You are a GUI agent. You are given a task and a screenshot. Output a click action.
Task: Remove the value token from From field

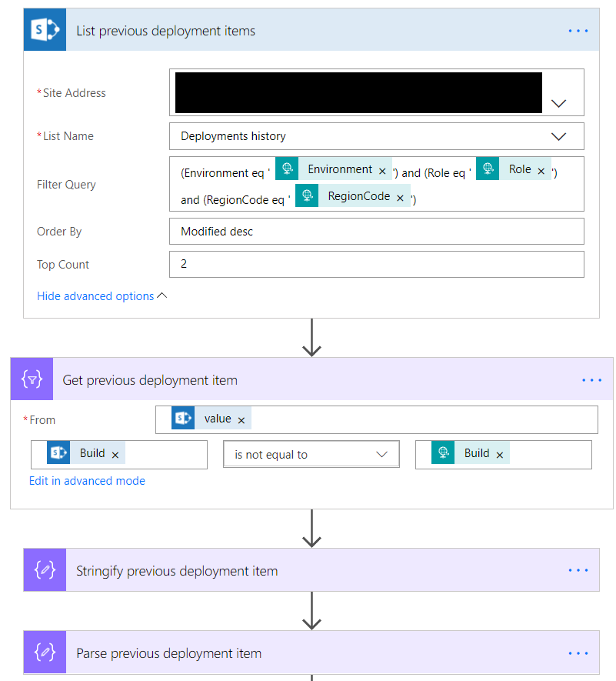[241, 420]
